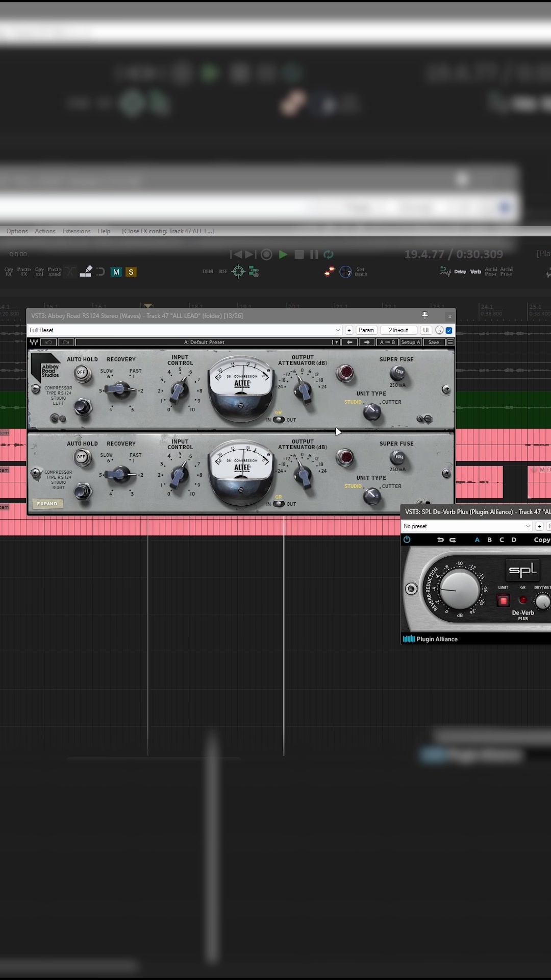Load next preset with right arrow
551x980 pixels.
(367, 342)
